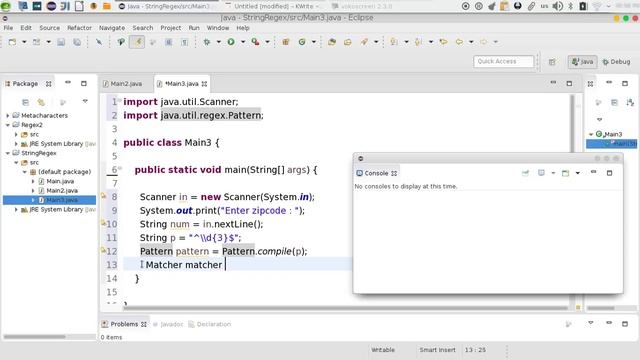
Task: Click the Pin Console icon
Action: pos(525,173)
